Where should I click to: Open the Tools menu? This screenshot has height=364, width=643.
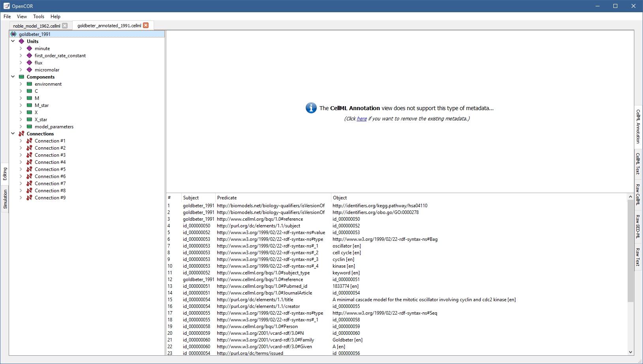click(x=39, y=17)
